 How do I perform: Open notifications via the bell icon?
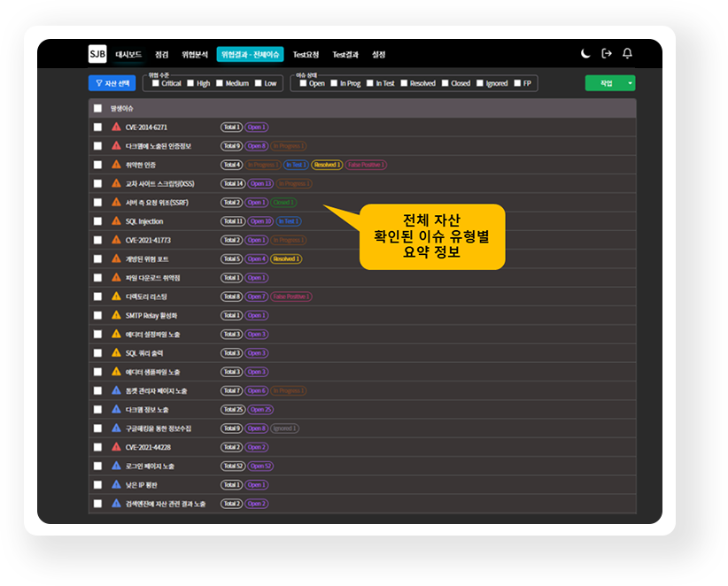click(x=627, y=54)
